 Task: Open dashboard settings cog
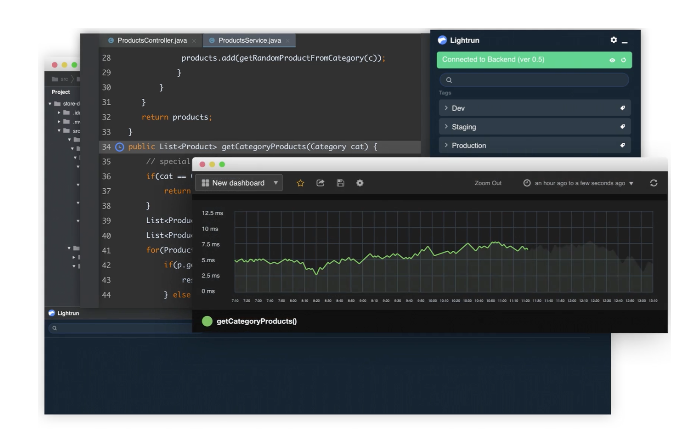(x=360, y=183)
